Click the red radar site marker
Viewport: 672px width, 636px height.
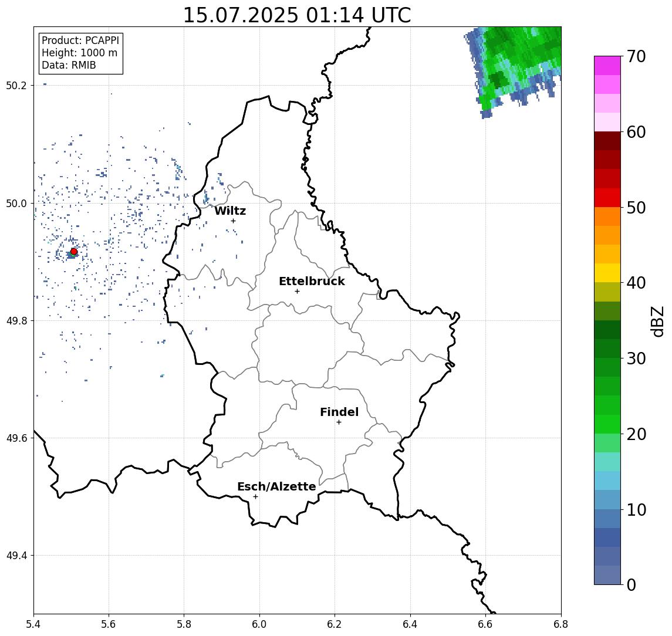point(74,252)
